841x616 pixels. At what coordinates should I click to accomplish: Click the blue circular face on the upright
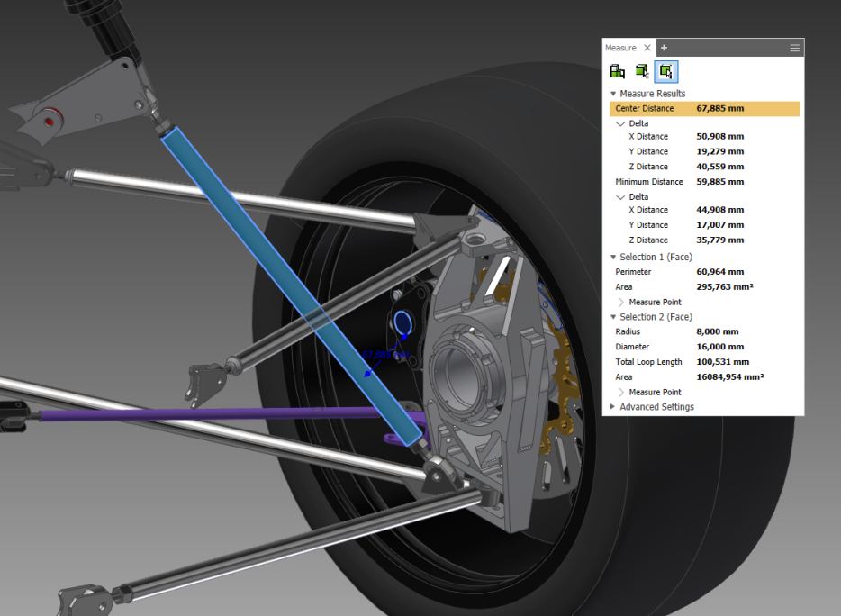coord(402,323)
